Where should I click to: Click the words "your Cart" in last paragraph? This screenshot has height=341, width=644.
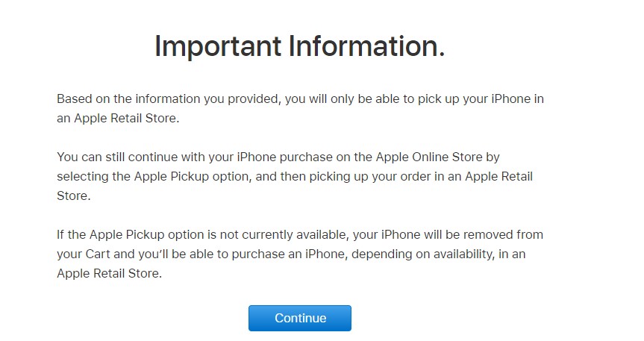click(x=84, y=254)
